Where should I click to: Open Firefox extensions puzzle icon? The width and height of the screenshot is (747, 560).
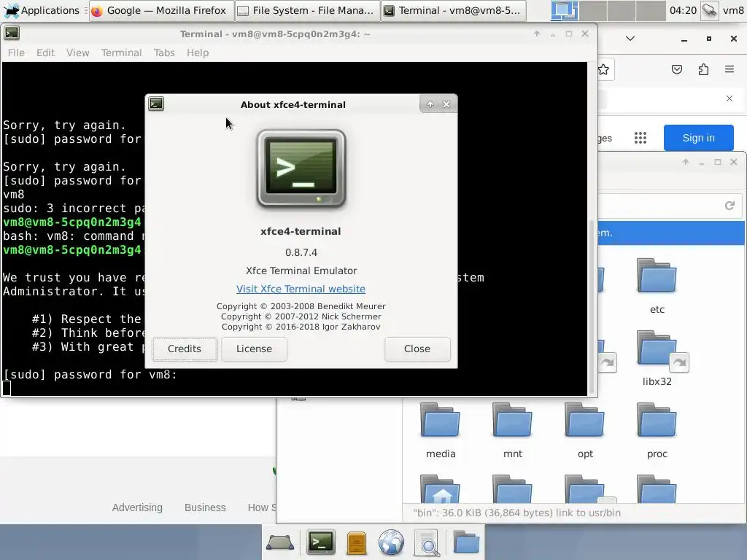(703, 69)
